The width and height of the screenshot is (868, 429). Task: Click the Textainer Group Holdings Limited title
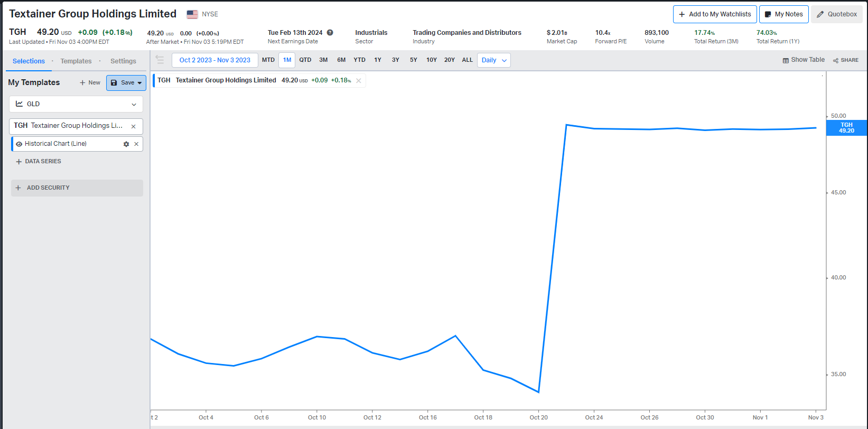point(93,14)
